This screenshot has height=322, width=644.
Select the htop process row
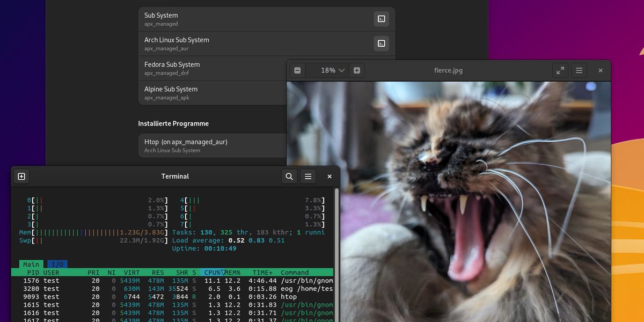click(161, 296)
